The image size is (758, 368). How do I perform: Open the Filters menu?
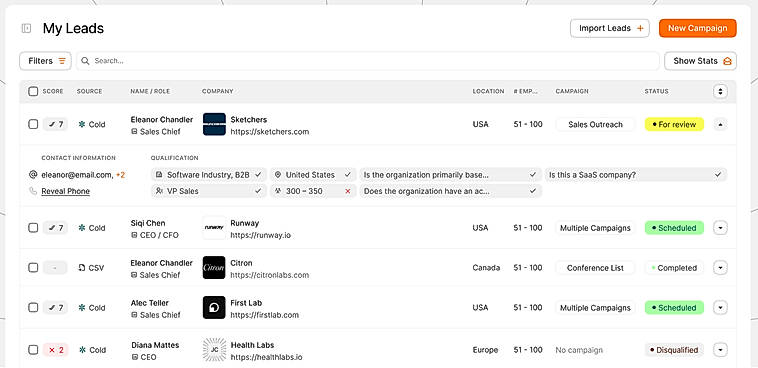[x=45, y=61]
